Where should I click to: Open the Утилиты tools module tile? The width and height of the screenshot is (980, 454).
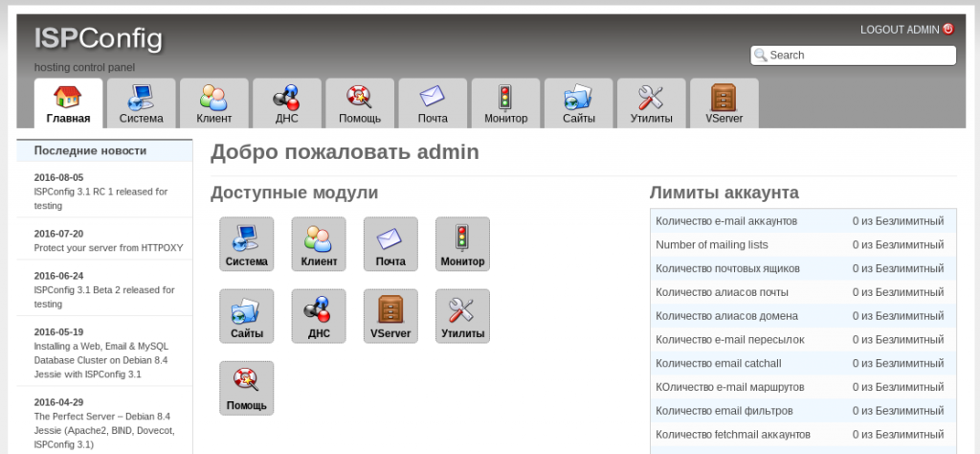click(462, 316)
